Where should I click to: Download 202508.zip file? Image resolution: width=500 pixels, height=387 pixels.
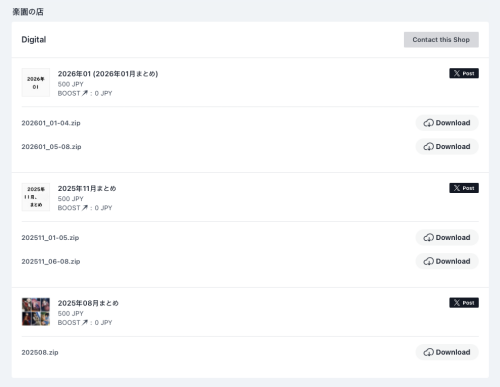(447, 352)
